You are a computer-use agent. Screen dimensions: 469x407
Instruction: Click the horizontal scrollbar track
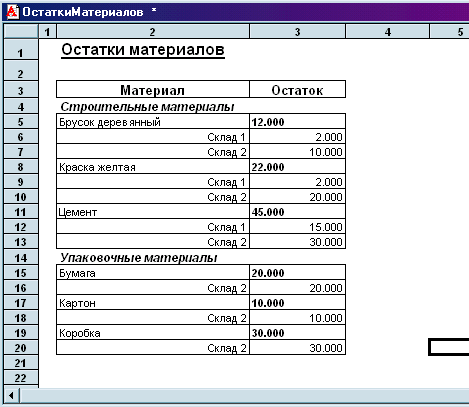click(244, 396)
